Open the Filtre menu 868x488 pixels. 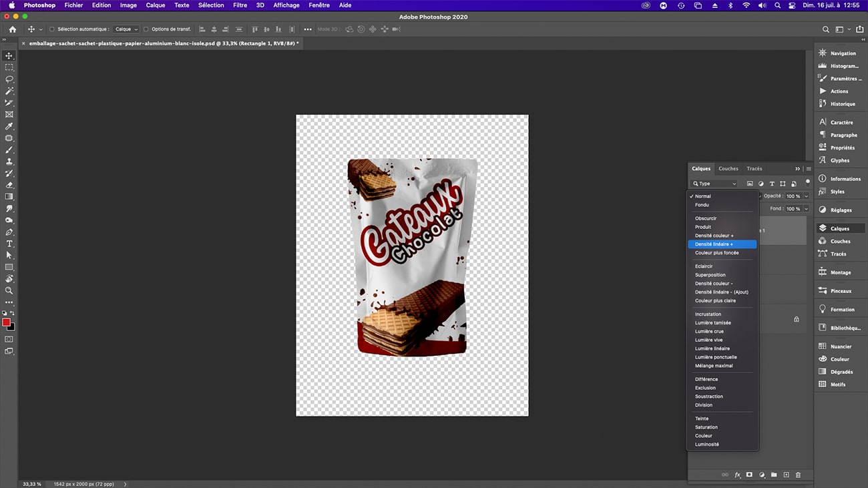click(x=240, y=5)
